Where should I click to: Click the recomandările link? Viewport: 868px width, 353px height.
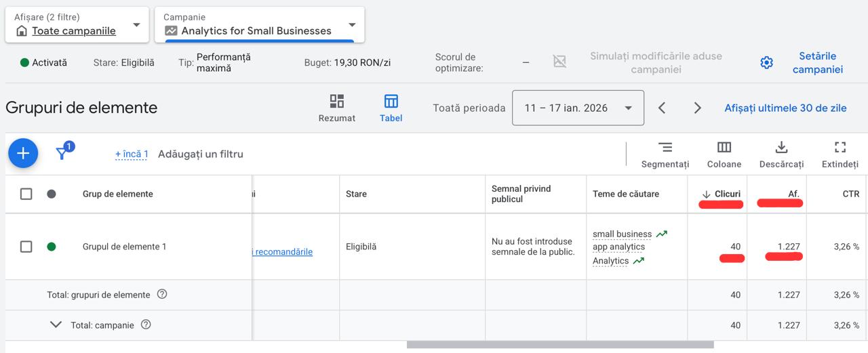(283, 251)
